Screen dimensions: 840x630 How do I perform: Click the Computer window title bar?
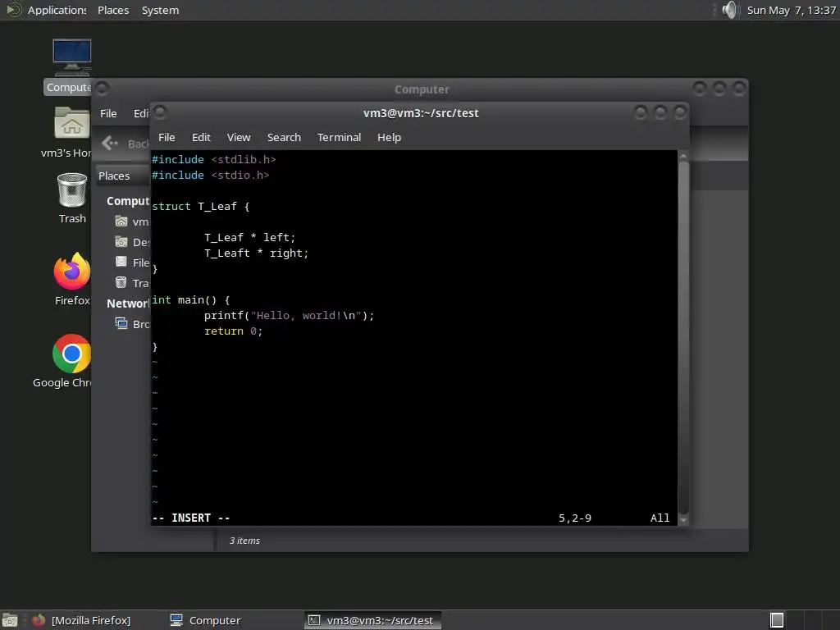pyautogui.click(x=422, y=89)
